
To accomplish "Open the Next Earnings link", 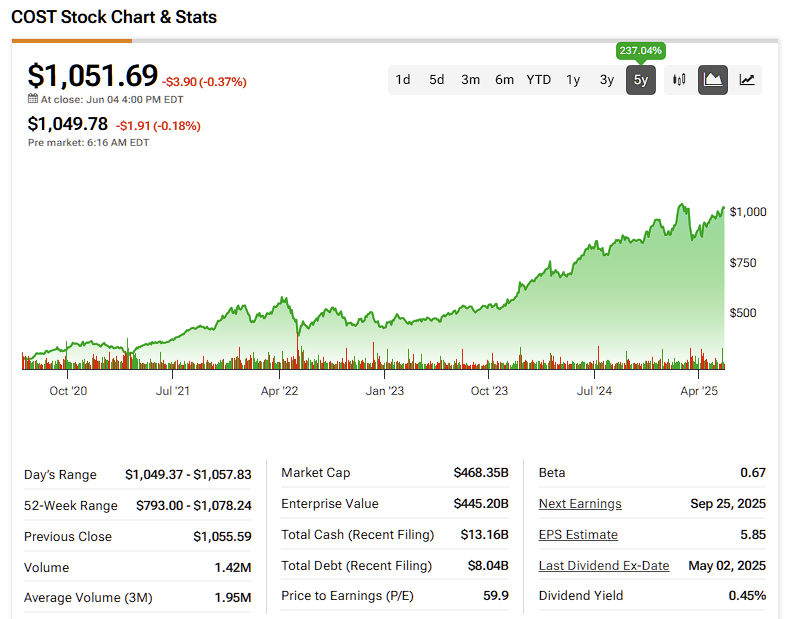I will coord(580,504).
